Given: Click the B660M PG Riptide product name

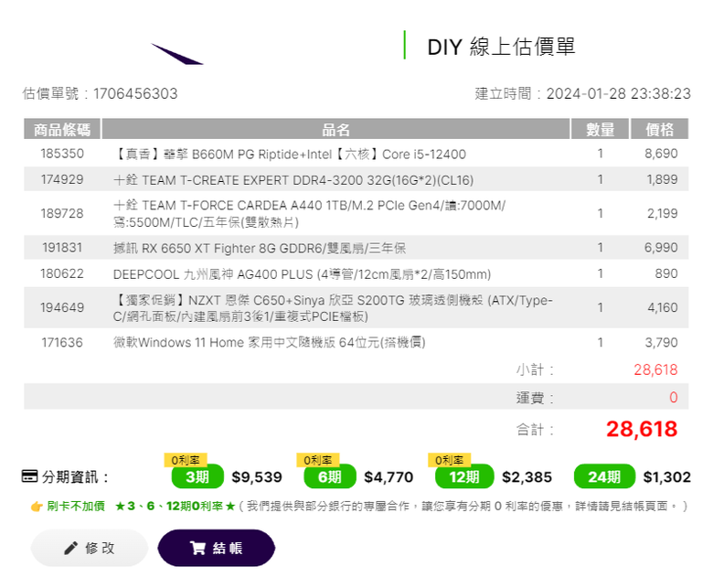Looking at the screenshot, I should [290, 155].
